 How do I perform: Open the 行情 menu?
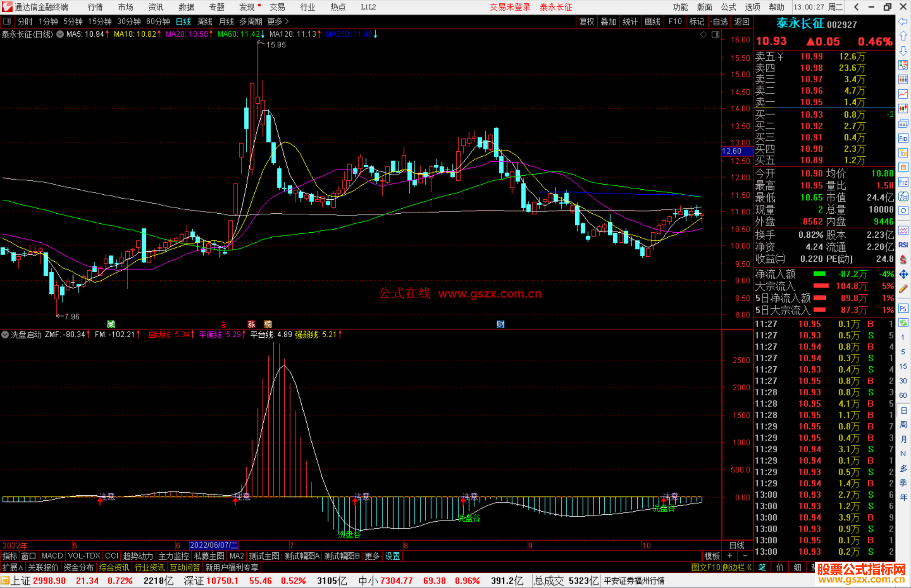(95, 7)
